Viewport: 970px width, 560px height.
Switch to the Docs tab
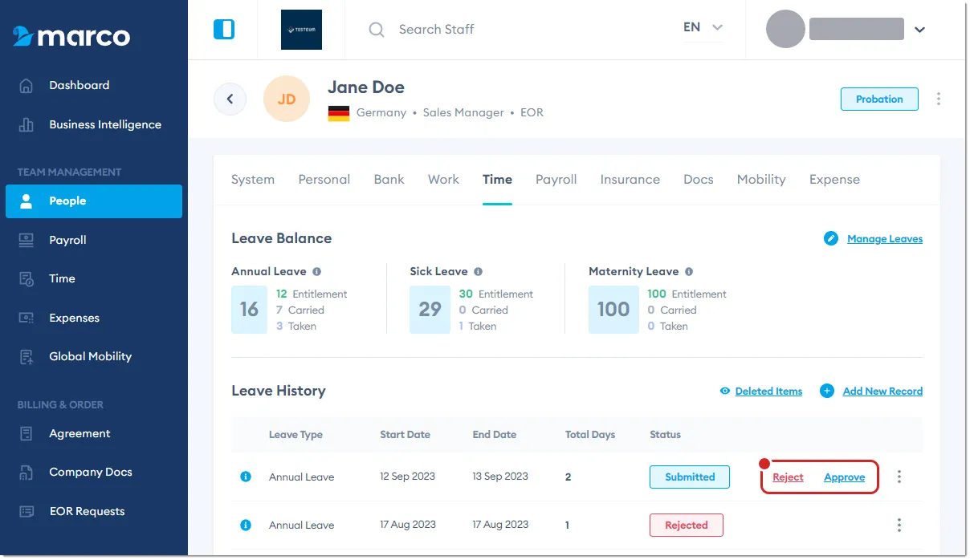tap(699, 180)
